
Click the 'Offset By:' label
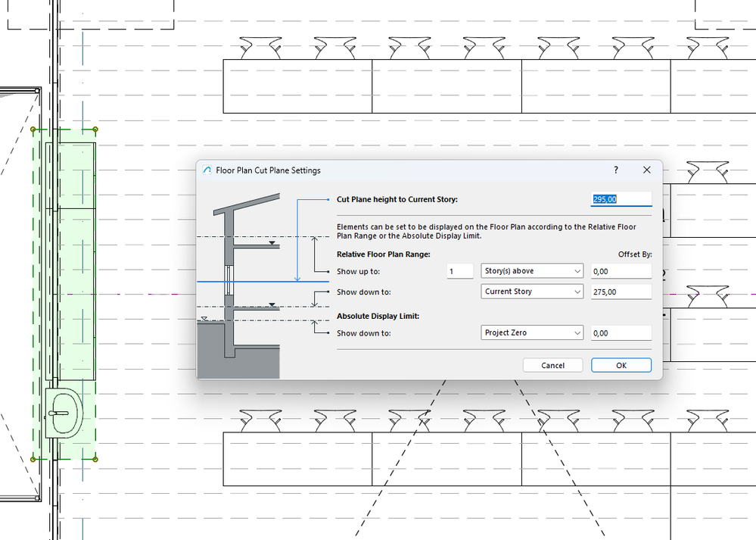coord(635,254)
